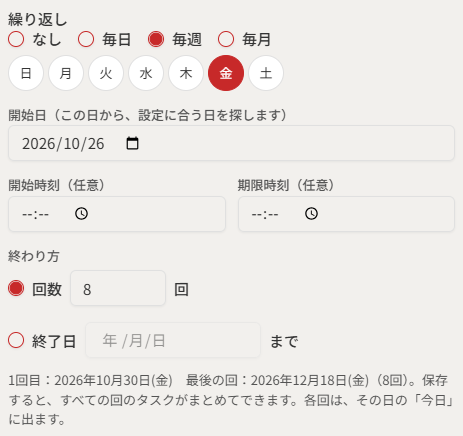This screenshot has height=436, width=463.
Task: Toggle the 木 weekday button
Action: [x=186, y=73]
